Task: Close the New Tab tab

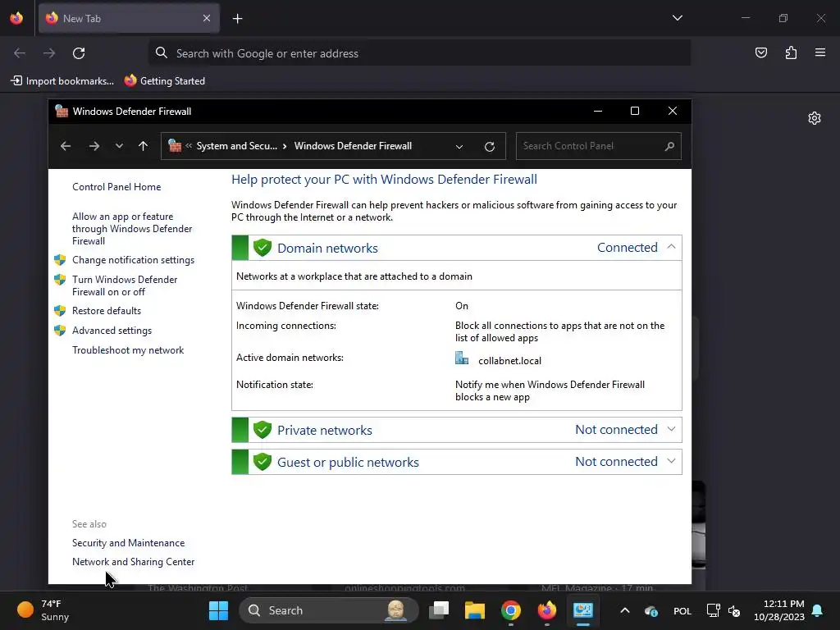Action: click(x=207, y=18)
